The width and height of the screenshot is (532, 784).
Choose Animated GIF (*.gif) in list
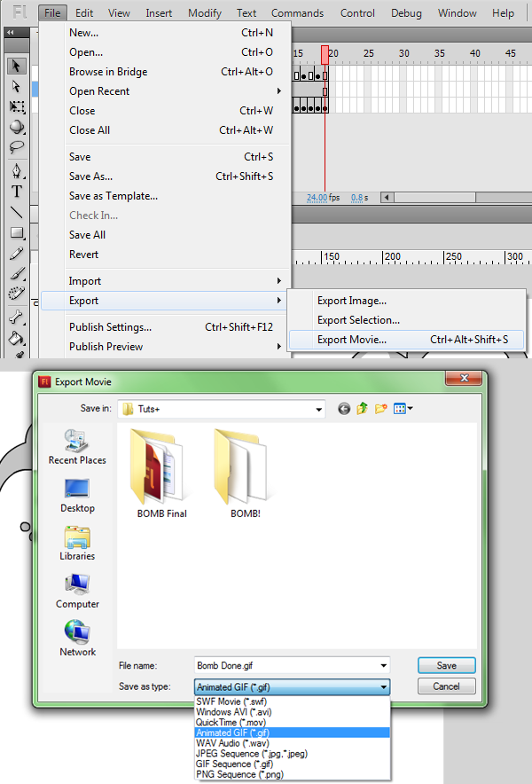292,733
